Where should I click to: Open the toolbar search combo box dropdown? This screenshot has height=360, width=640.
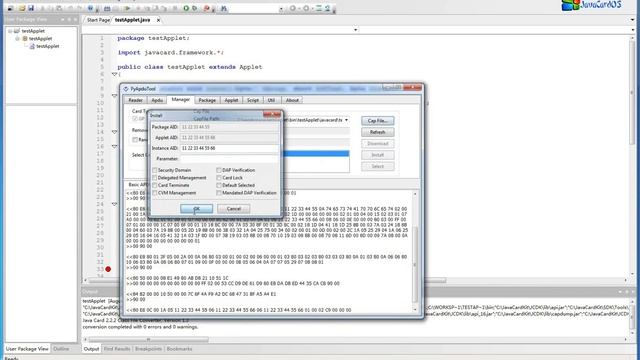pyautogui.click(x=281, y=9)
